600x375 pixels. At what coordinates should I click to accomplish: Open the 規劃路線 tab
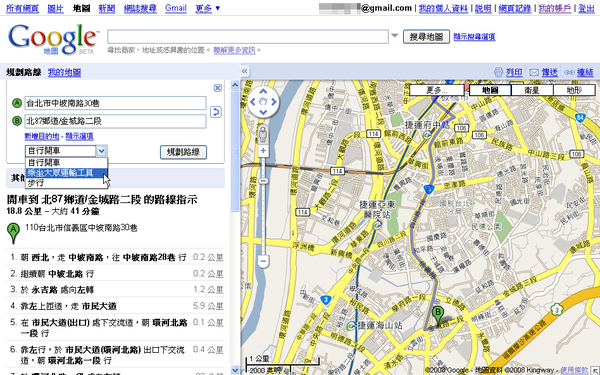[24, 72]
